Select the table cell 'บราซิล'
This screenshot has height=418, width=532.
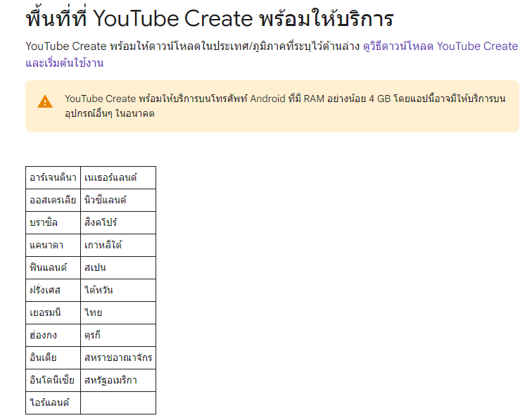(53, 222)
